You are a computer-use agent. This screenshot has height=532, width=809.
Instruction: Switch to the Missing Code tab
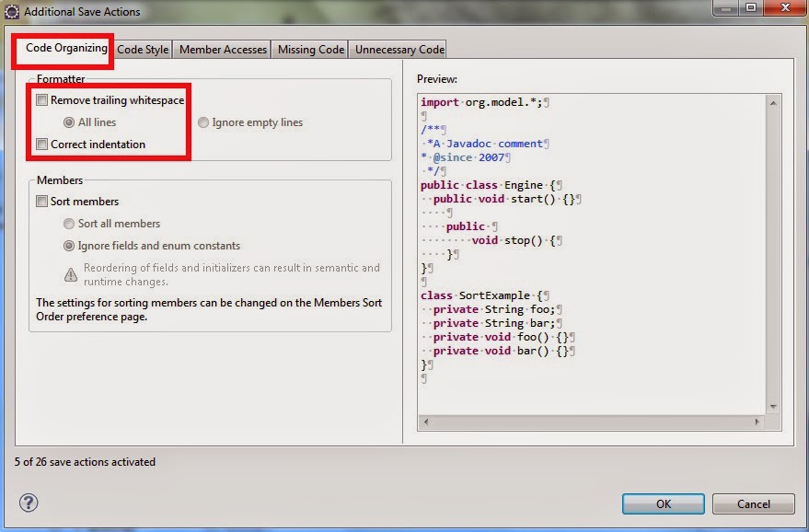[309, 50]
